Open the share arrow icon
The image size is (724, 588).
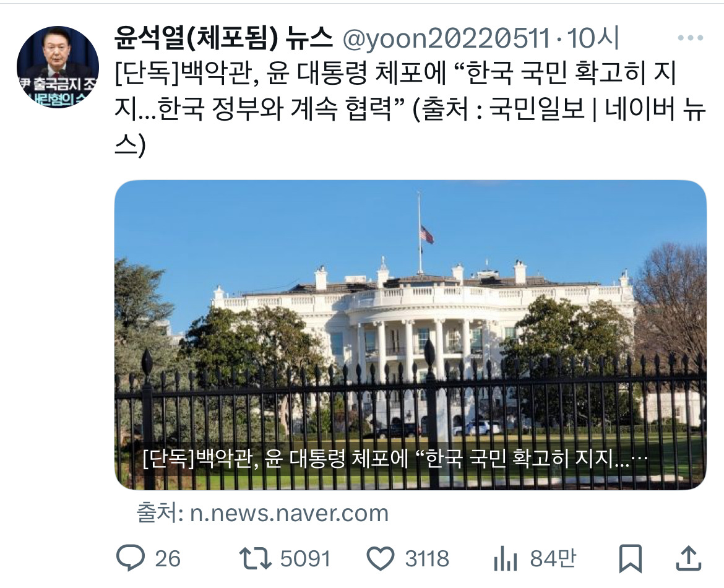pos(689,558)
